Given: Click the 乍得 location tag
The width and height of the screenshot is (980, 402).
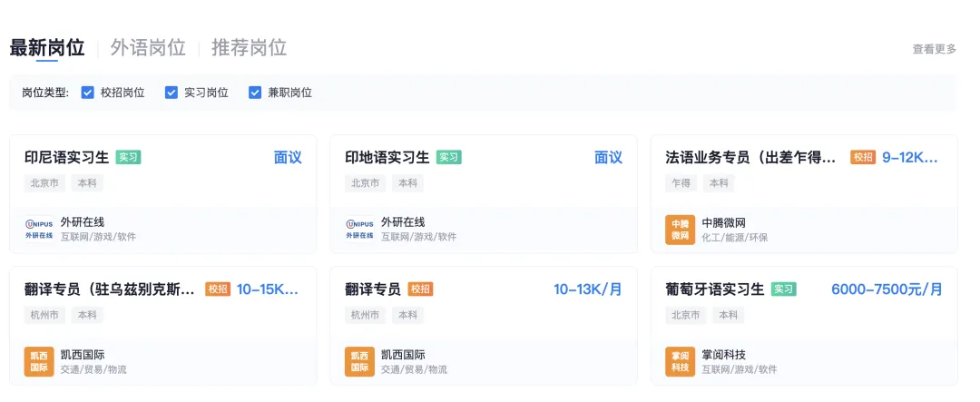Looking at the screenshot, I should 681,183.
